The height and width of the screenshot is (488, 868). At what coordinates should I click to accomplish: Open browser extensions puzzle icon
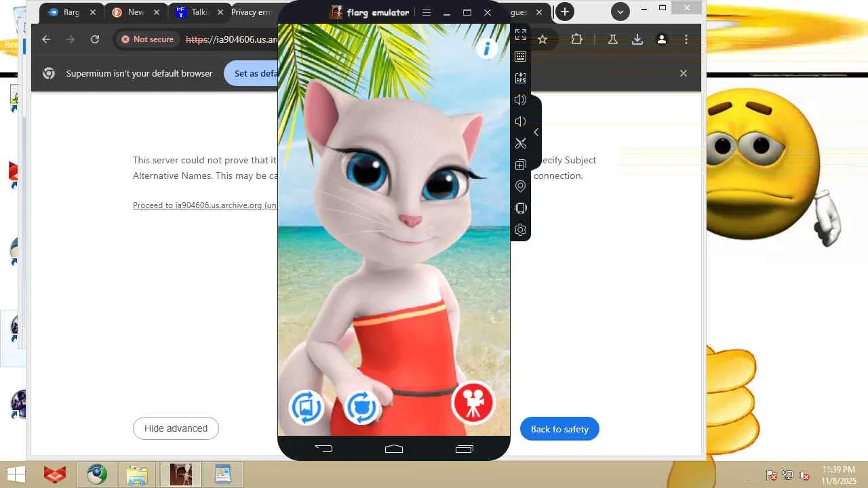point(576,39)
